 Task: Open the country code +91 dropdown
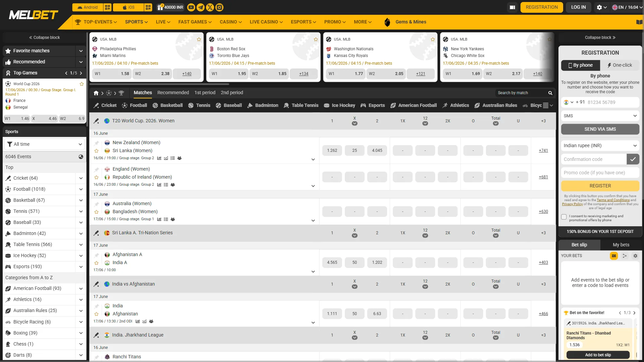point(569,103)
